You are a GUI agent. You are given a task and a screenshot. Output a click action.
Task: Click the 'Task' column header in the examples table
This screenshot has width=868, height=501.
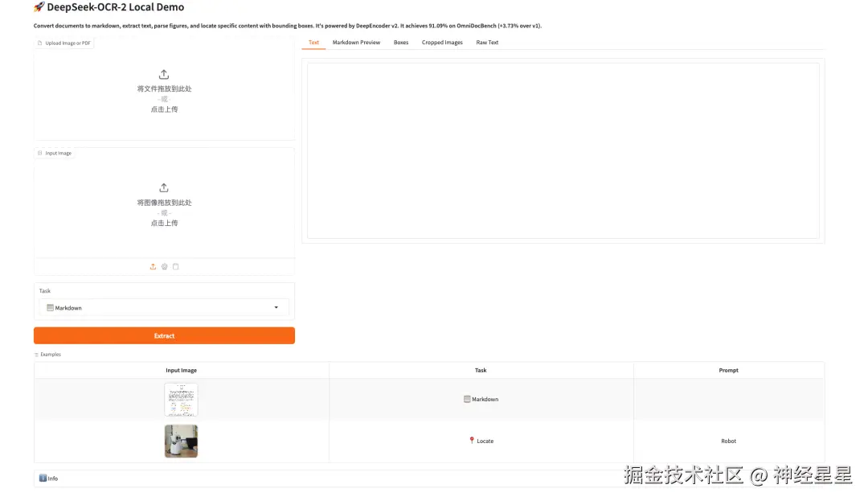click(x=481, y=371)
